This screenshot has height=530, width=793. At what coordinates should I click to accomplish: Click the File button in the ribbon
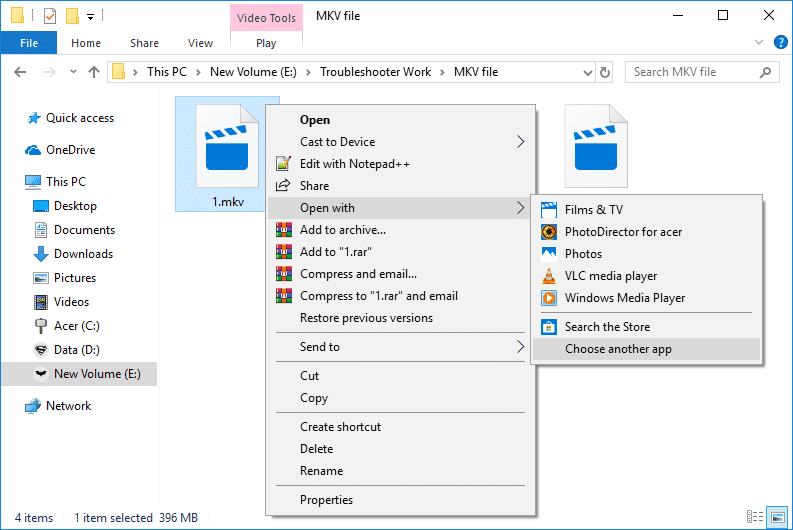click(29, 43)
